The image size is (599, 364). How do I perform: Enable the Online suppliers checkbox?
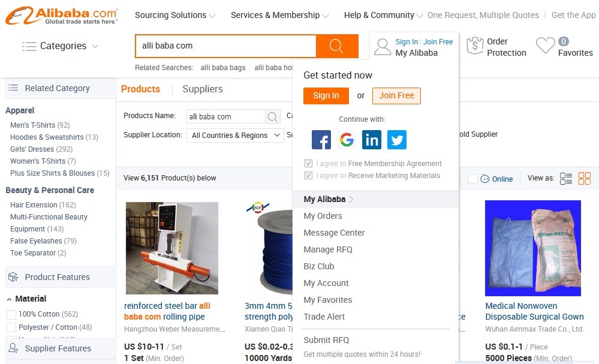coord(473,179)
